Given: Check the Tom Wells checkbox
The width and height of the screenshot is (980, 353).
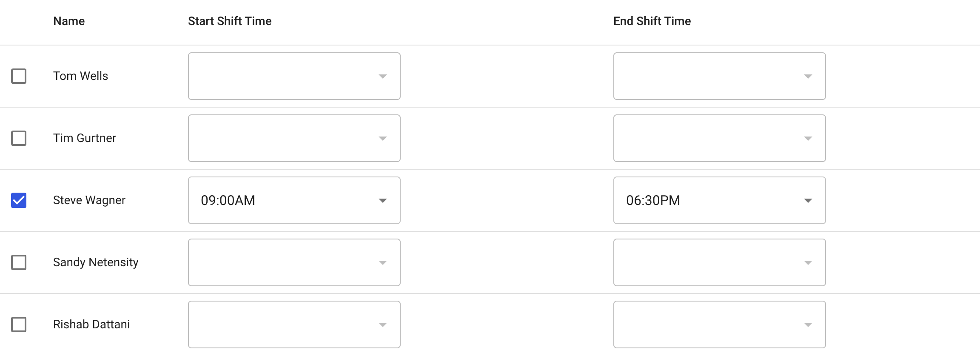Looking at the screenshot, I should tap(19, 76).
